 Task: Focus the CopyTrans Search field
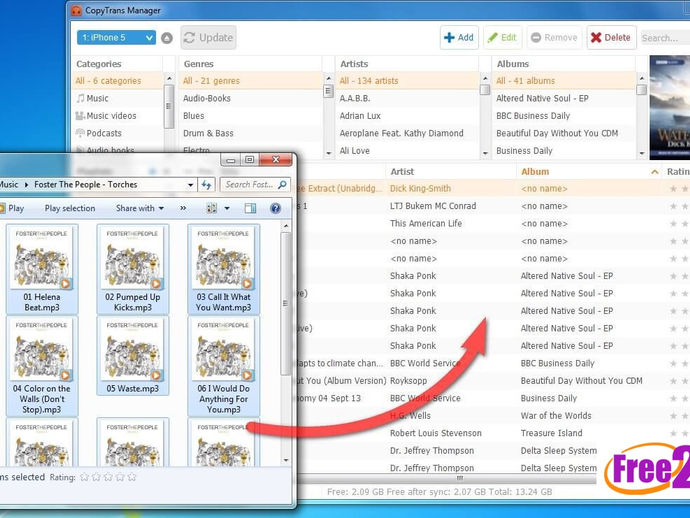pos(665,38)
